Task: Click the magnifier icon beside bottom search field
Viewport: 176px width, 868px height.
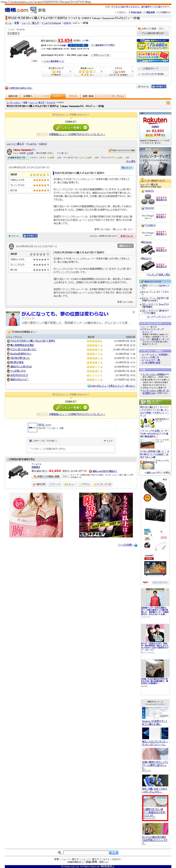Action: coord(60,852)
